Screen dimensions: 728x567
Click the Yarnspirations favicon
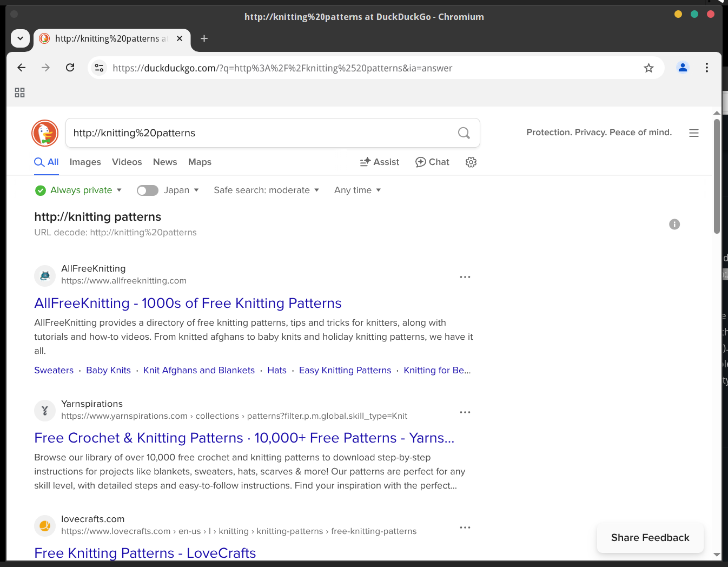45,411
